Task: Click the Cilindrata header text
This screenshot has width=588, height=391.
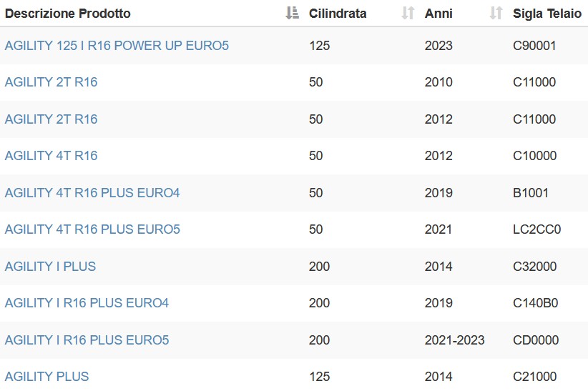Action: (x=338, y=14)
